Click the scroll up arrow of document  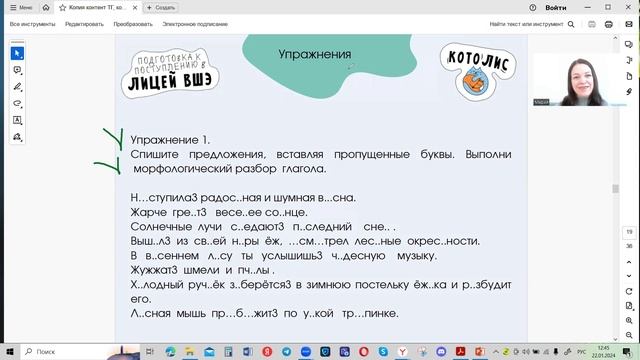(615, 38)
